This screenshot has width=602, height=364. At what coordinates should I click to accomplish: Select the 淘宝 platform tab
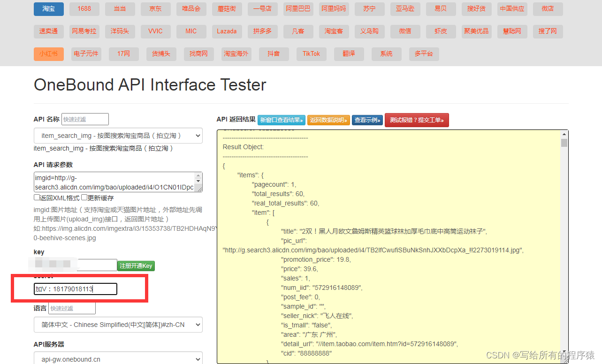[x=49, y=9]
